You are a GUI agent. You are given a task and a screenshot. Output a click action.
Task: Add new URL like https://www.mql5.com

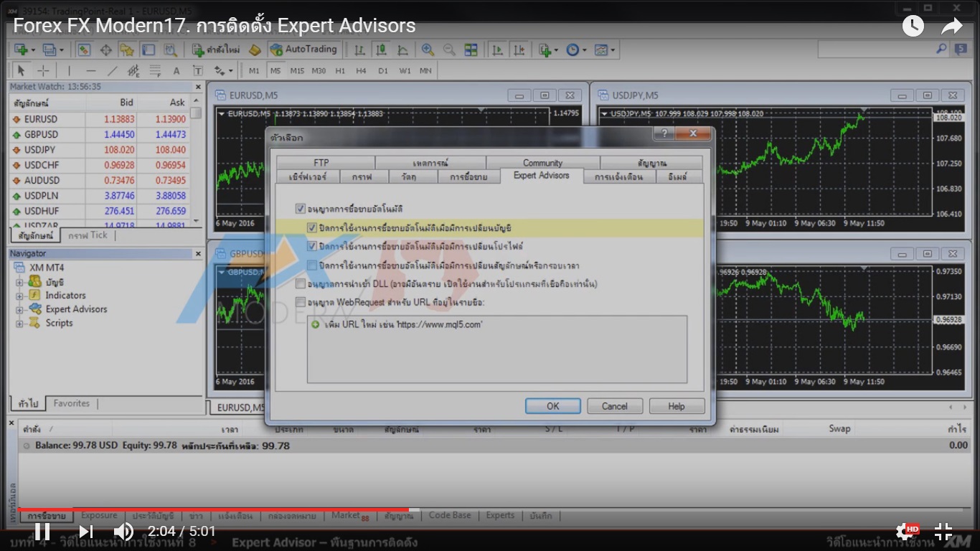(403, 324)
